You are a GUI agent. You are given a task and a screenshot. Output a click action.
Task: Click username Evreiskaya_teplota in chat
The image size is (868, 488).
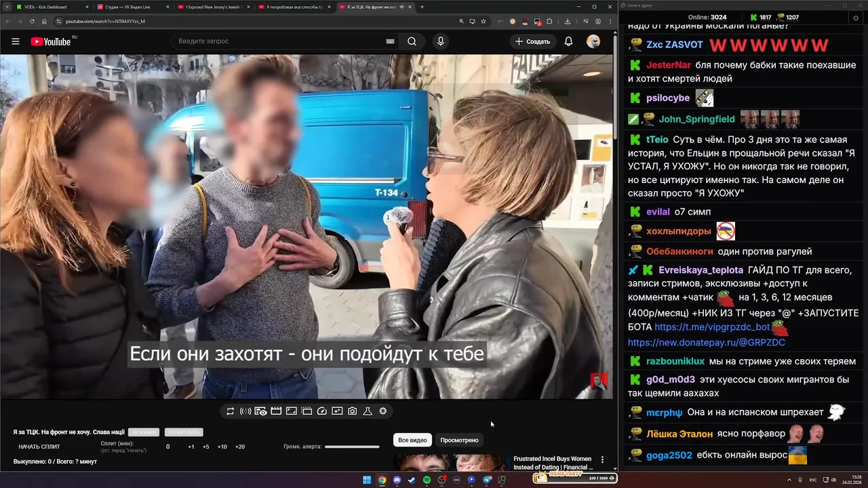(x=701, y=270)
